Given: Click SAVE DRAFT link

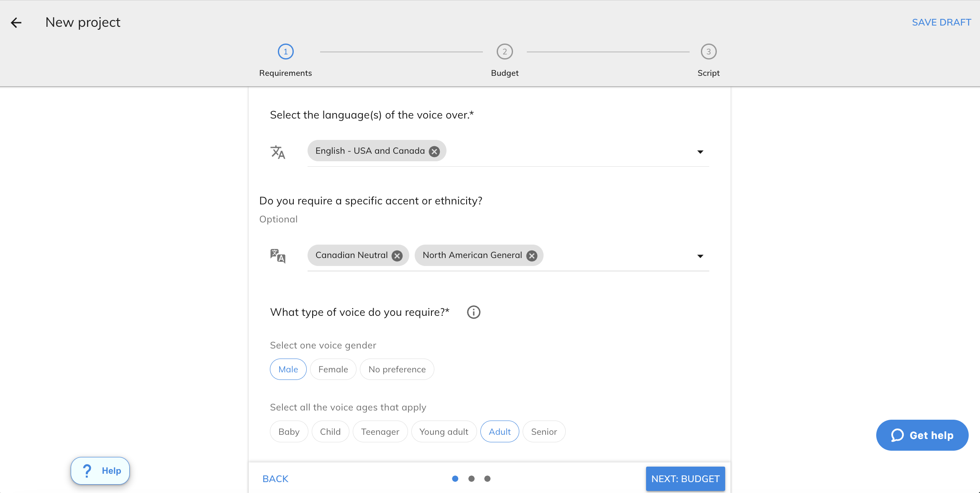Looking at the screenshot, I should point(942,23).
